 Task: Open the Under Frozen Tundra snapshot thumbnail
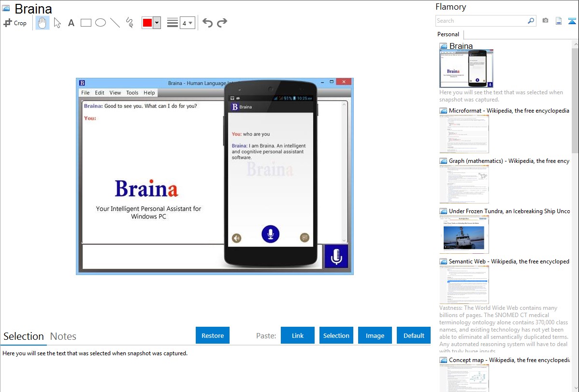click(x=464, y=234)
